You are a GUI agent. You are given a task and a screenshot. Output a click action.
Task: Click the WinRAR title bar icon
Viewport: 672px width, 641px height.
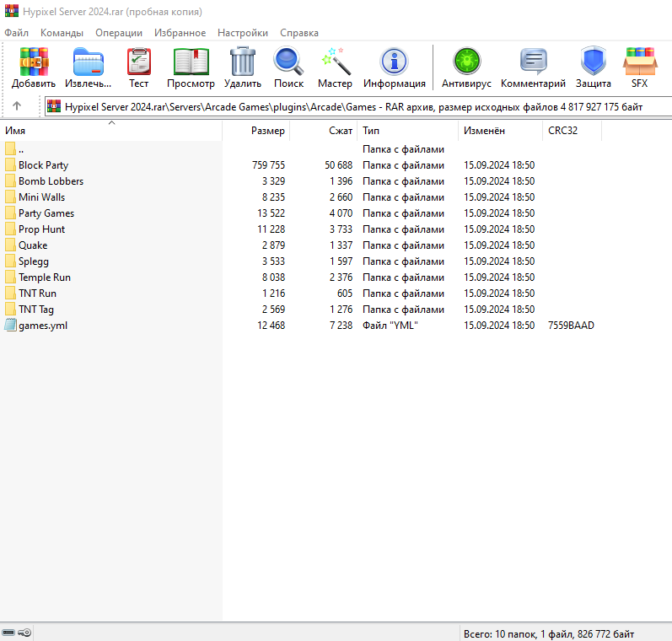(x=12, y=11)
